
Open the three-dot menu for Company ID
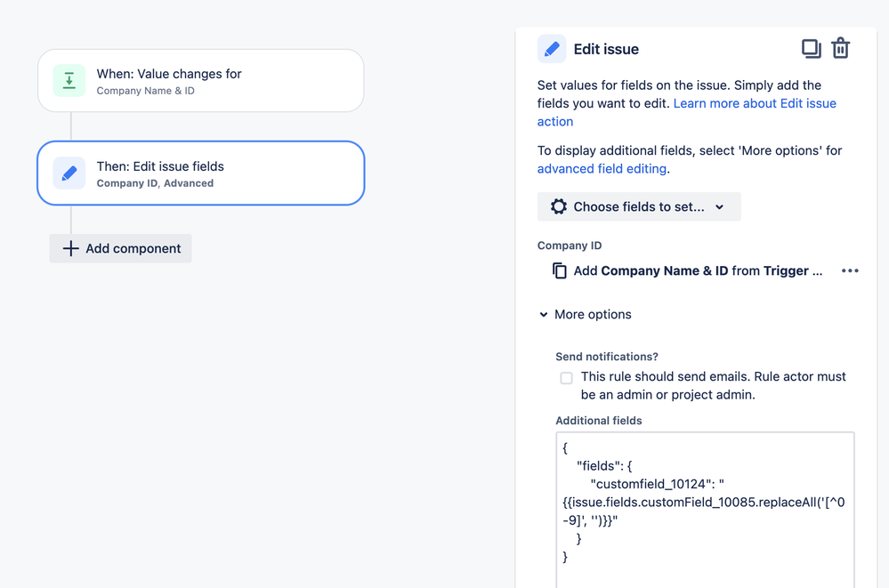(x=850, y=271)
